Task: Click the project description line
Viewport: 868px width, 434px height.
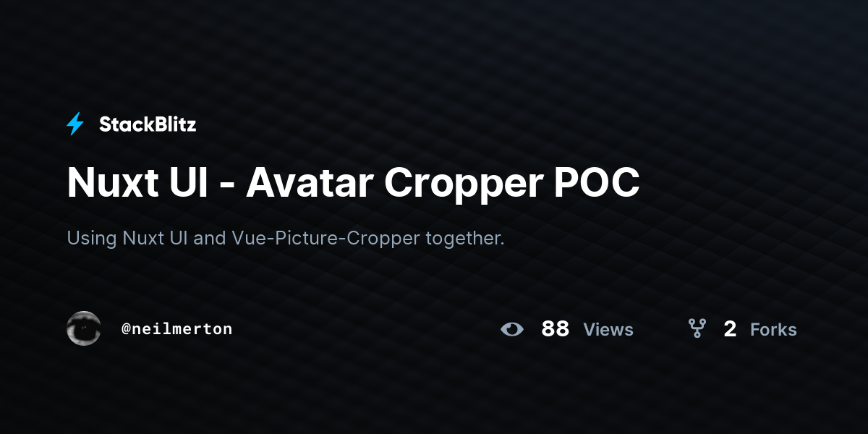Action: coord(286,238)
